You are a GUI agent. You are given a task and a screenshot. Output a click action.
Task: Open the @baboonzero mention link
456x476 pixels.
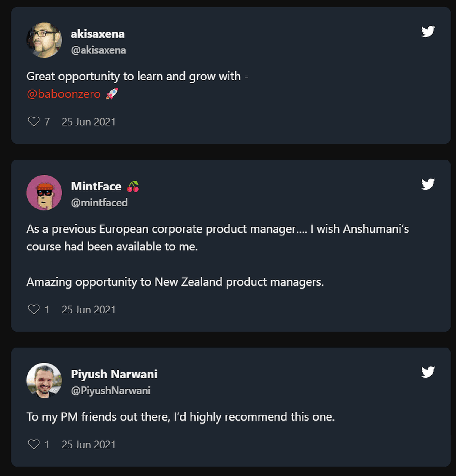tap(64, 94)
